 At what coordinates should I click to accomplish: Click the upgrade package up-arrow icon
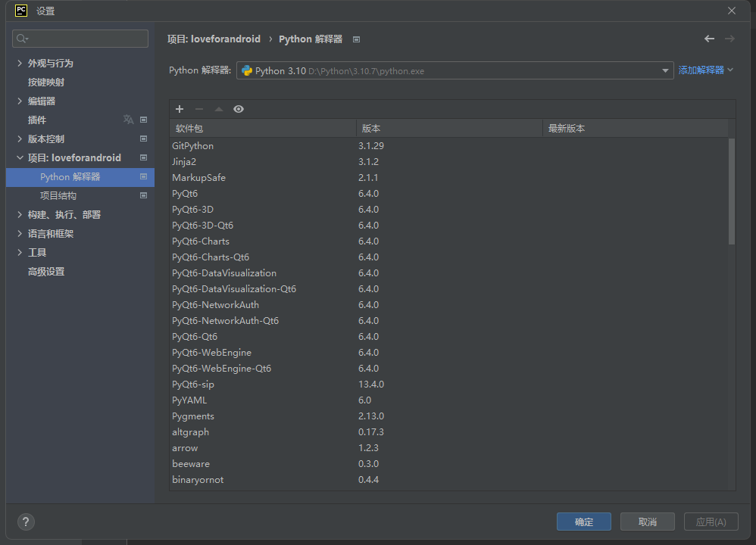point(219,109)
